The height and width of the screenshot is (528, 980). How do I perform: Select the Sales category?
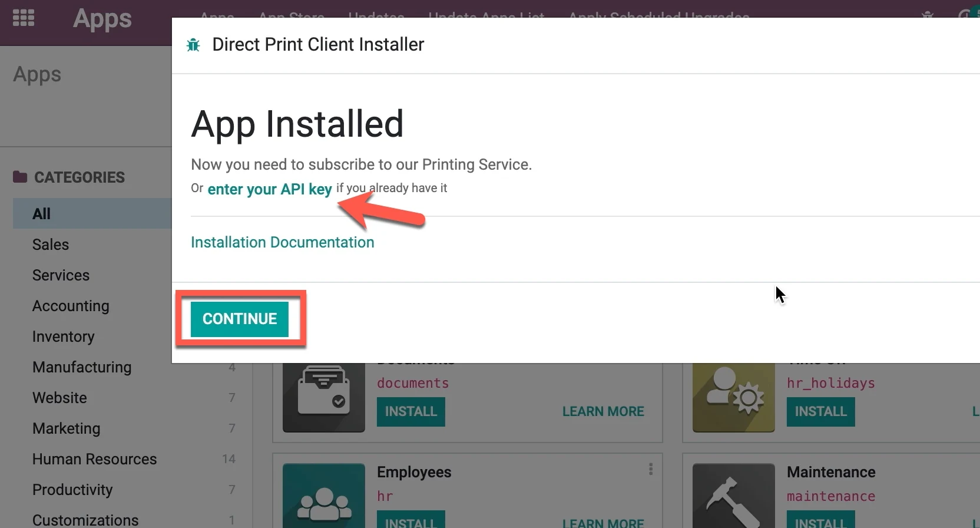[51, 245]
